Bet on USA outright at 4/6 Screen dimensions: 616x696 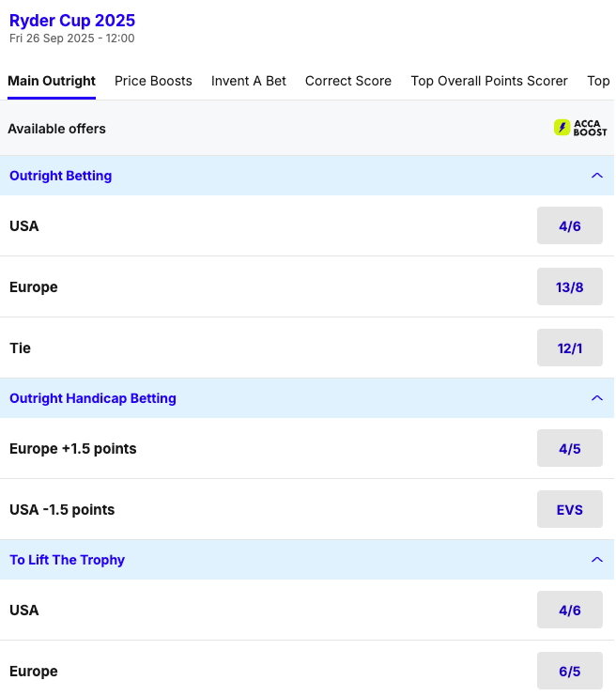[569, 225]
